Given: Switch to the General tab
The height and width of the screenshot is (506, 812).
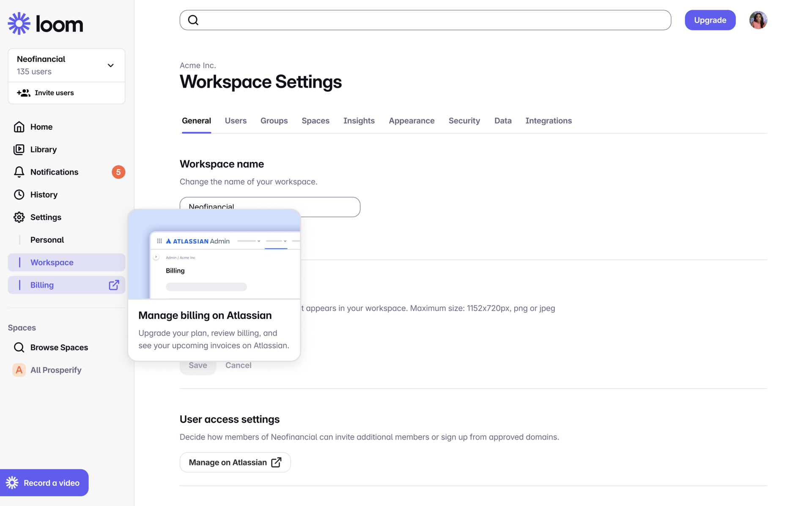Looking at the screenshot, I should pyautogui.click(x=196, y=121).
